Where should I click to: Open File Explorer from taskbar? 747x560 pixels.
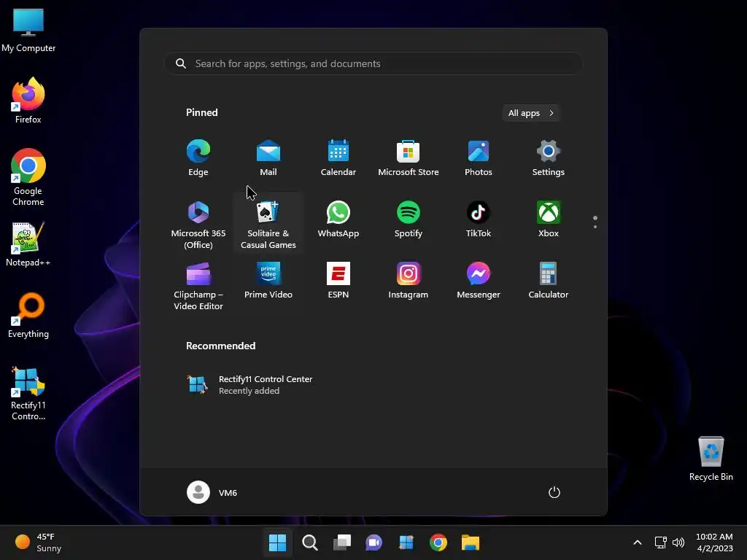471,542
